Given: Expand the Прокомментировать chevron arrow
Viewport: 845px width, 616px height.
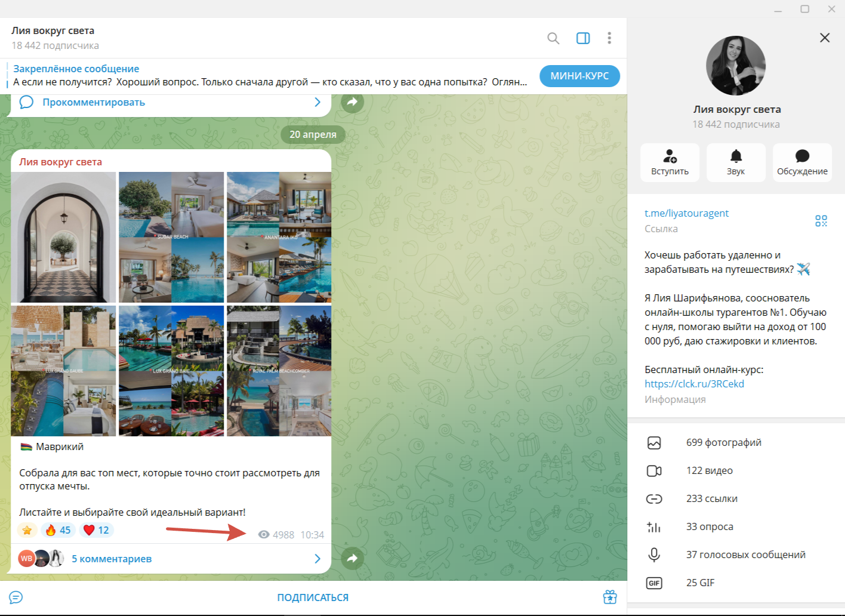Looking at the screenshot, I should pos(317,102).
